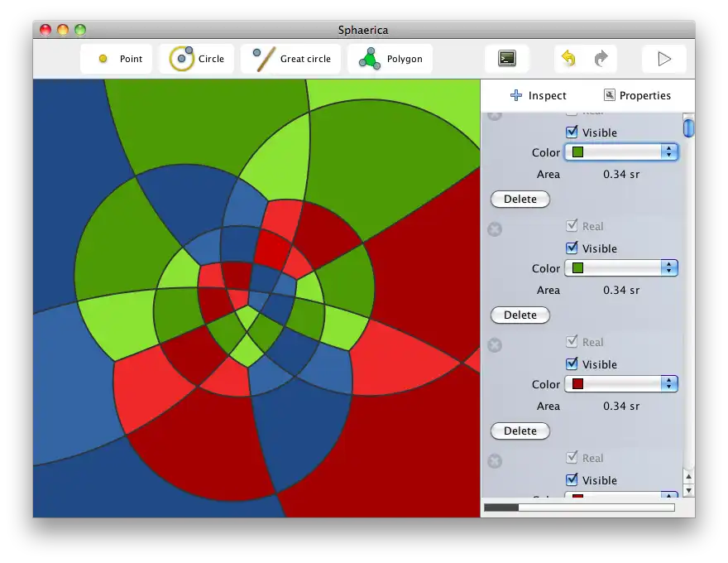Select the Circle tool
The image size is (728, 563).
(196, 59)
